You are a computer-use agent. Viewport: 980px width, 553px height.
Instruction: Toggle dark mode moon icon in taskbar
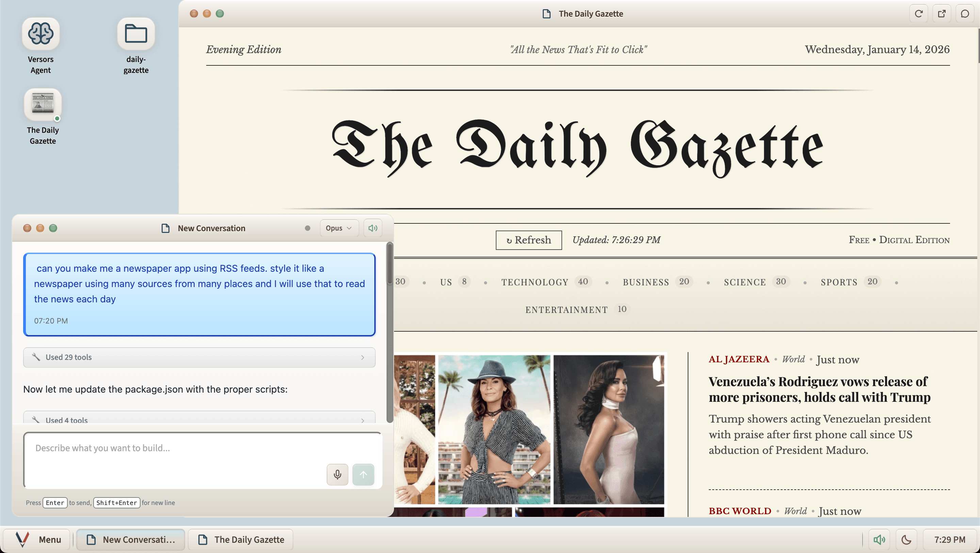tap(906, 539)
